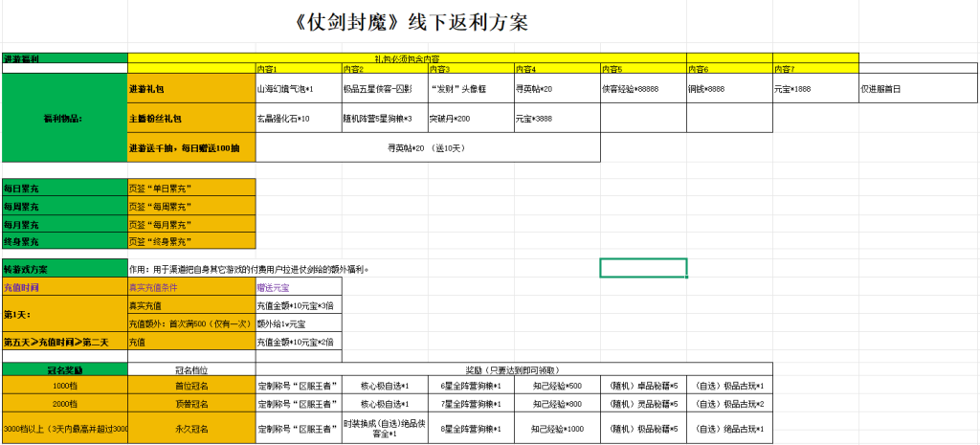Select the green 福利物品: merged cell
The width and height of the screenshot is (980, 445).
65,118
